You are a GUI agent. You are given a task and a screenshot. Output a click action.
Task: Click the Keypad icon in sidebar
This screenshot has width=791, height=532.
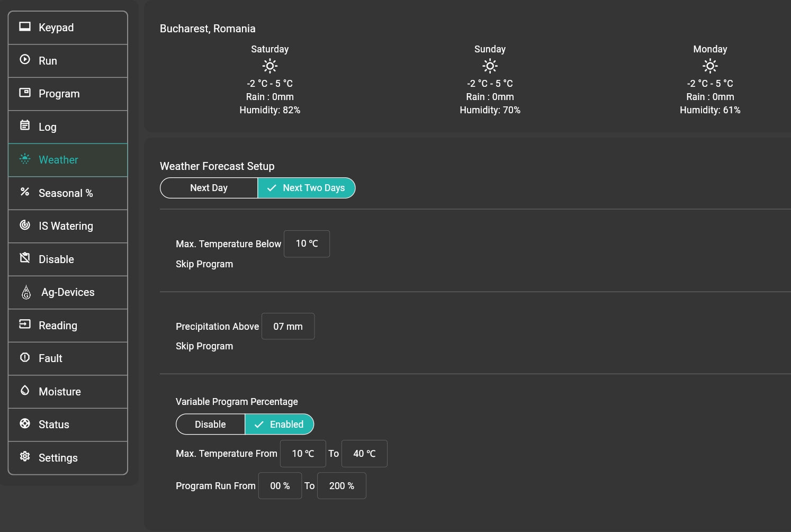(x=25, y=26)
